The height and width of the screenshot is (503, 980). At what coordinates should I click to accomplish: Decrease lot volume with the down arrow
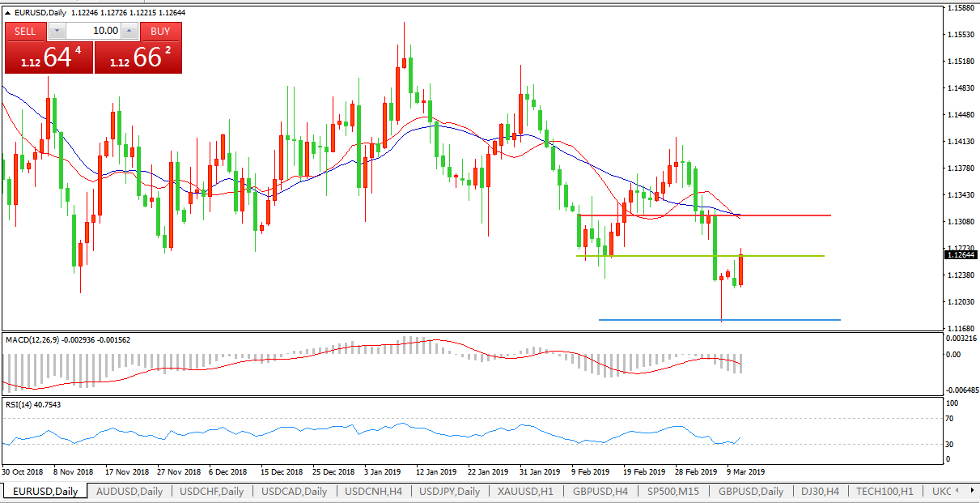[x=57, y=31]
